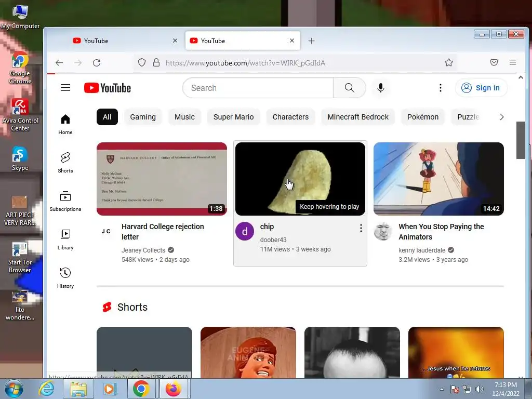Go back with Firefox back arrow
The width and height of the screenshot is (532, 399).
pyautogui.click(x=59, y=63)
